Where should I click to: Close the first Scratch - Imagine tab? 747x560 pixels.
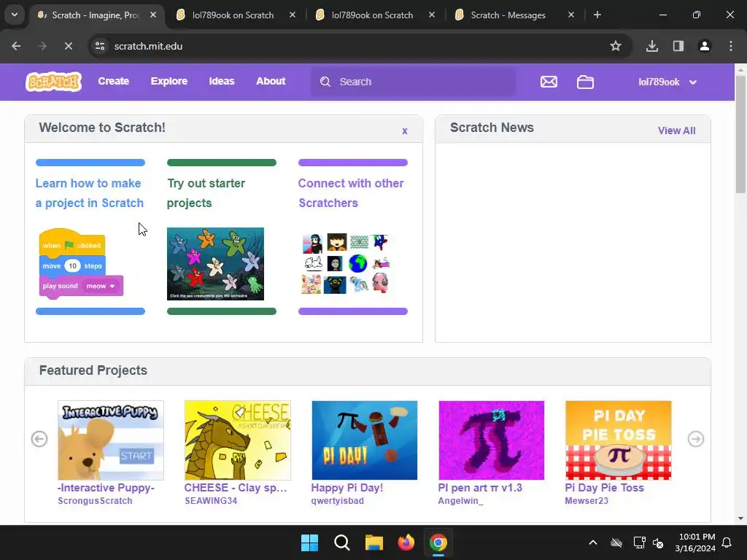pos(153,15)
